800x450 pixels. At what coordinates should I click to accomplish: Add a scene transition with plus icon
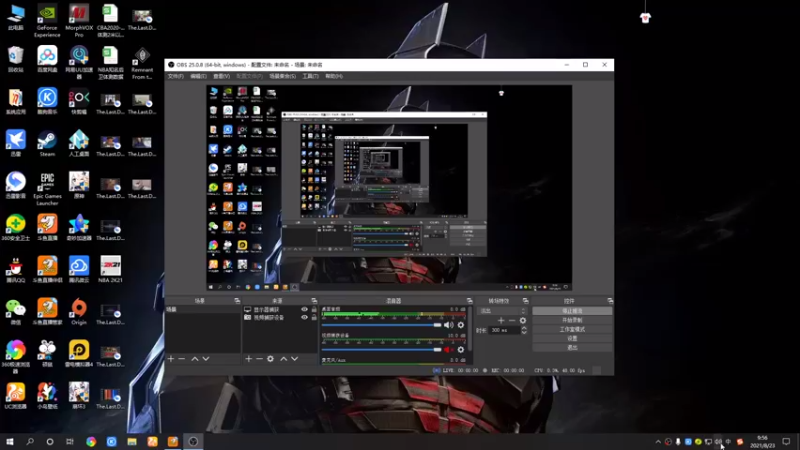click(x=501, y=320)
